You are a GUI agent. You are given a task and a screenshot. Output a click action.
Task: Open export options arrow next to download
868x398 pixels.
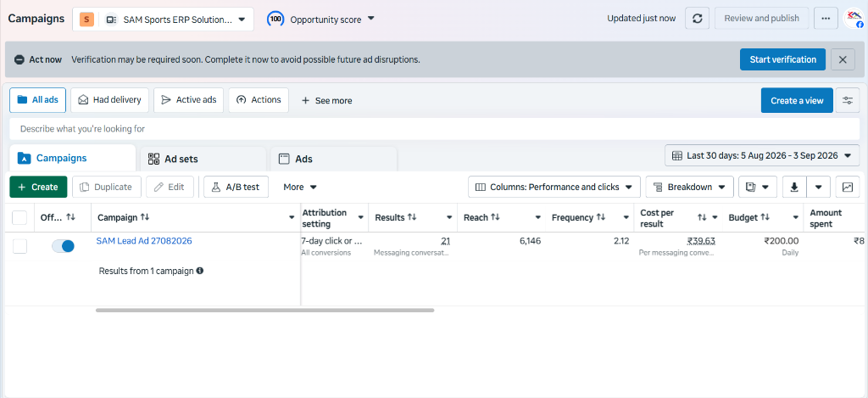(819, 187)
